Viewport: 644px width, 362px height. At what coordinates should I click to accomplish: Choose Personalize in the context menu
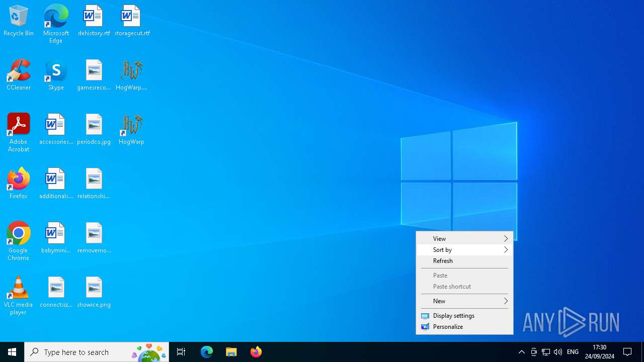[464, 327]
